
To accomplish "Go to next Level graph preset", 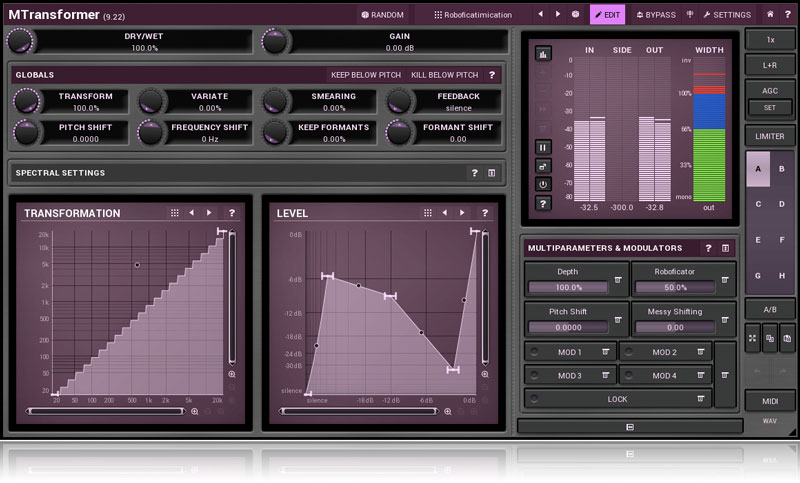I will [x=461, y=213].
